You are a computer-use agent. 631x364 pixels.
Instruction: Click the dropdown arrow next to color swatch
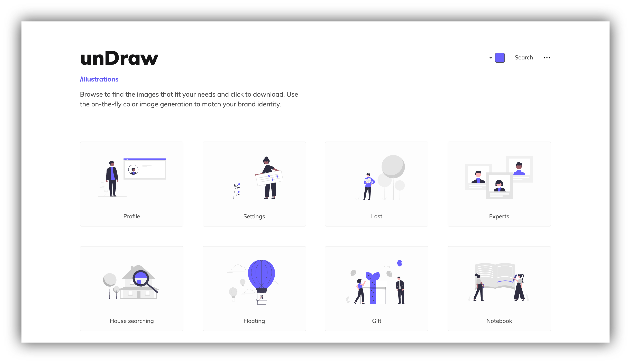point(491,57)
